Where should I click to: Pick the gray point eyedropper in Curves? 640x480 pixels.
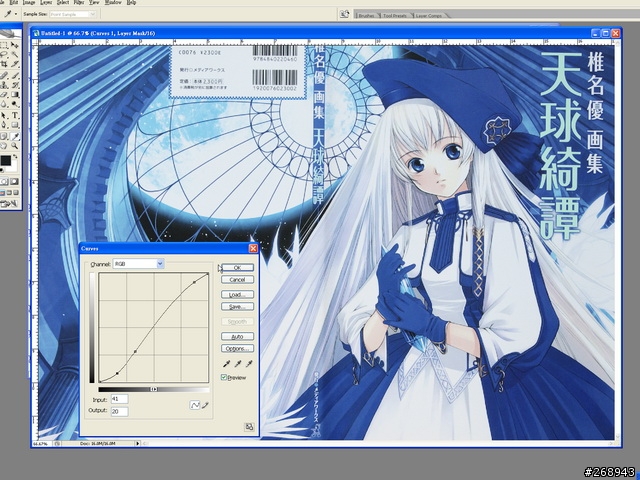click(x=238, y=363)
